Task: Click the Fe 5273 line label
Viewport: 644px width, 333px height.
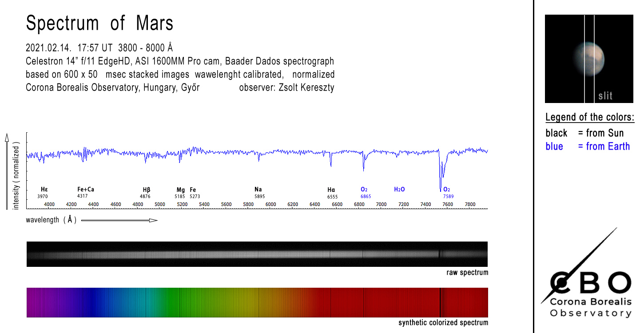Action: [x=195, y=193]
